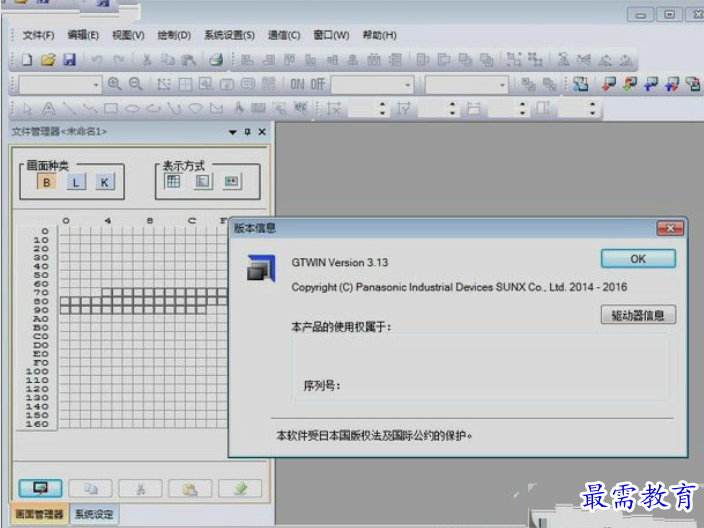Open the 窗口(W) menu
The width and height of the screenshot is (704, 528).
pyautogui.click(x=331, y=35)
